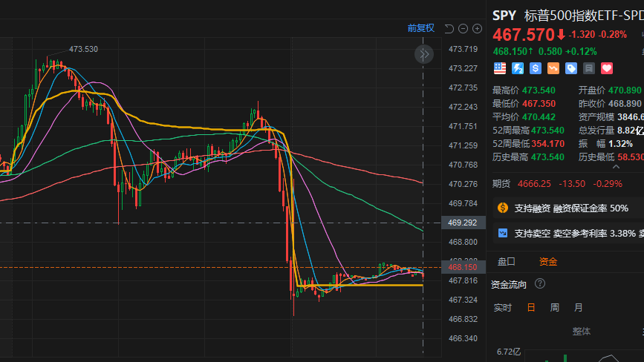Viewport: 644px width, 362px height.
Task: Click the red heart favorite icon
Action: click(x=607, y=68)
